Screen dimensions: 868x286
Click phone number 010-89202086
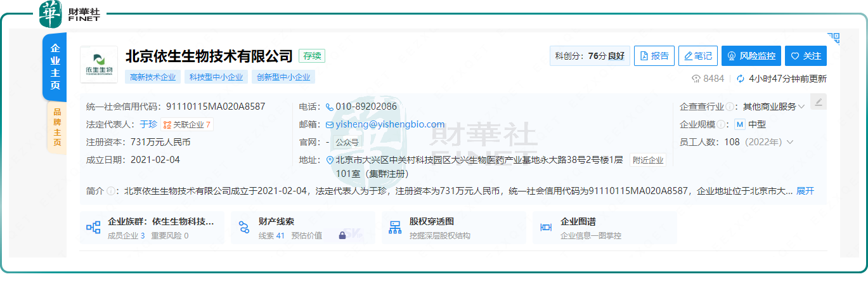(x=366, y=107)
